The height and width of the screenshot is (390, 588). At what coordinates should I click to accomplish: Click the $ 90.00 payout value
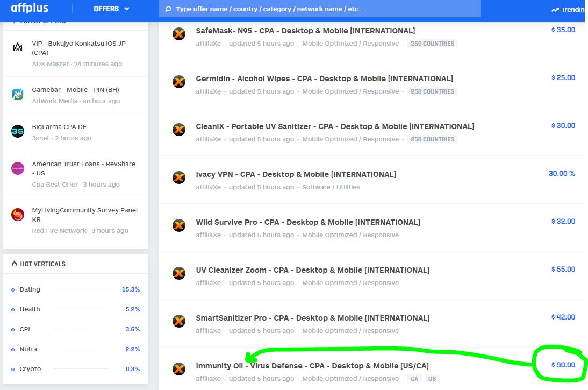[x=563, y=365]
